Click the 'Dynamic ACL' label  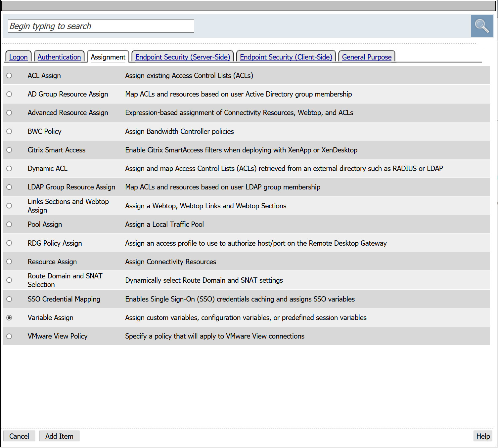pos(48,169)
